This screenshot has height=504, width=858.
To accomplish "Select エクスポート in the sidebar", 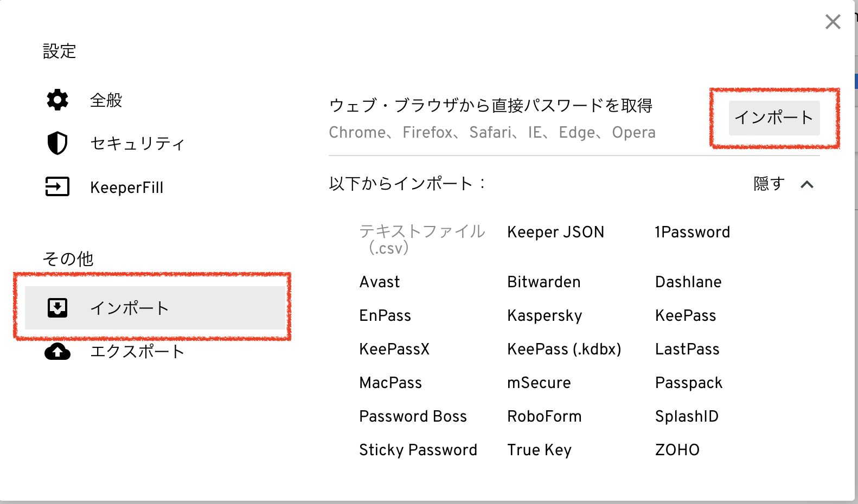I will coord(137,352).
